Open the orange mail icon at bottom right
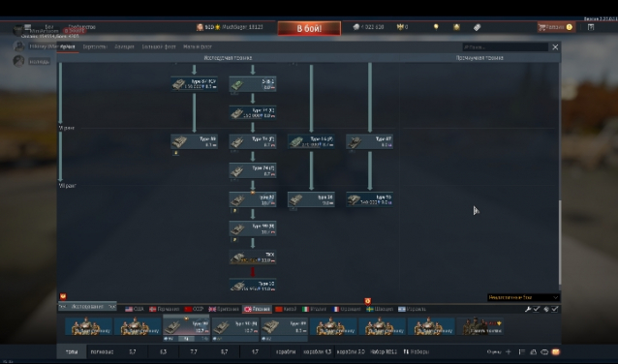Screen dimensions: 618x364 click(x=555, y=351)
